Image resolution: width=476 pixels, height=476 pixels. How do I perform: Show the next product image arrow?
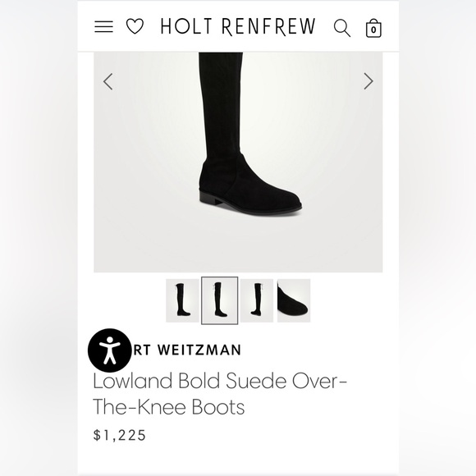tap(368, 81)
